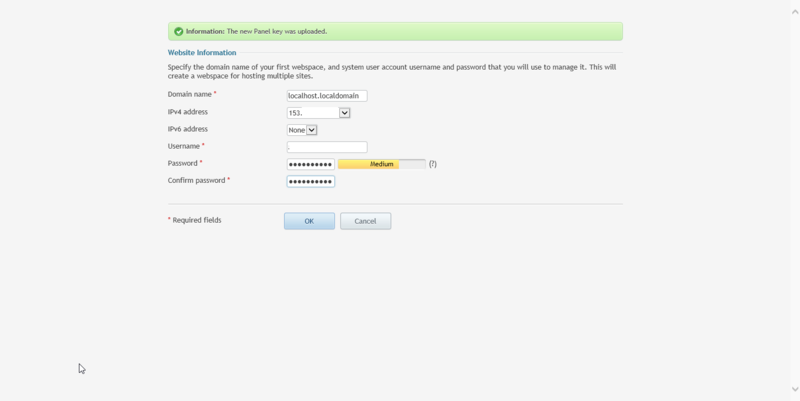This screenshot has width=800, height=401.
Task: Focus the Password input field
Action: click(x=311, y=164)
